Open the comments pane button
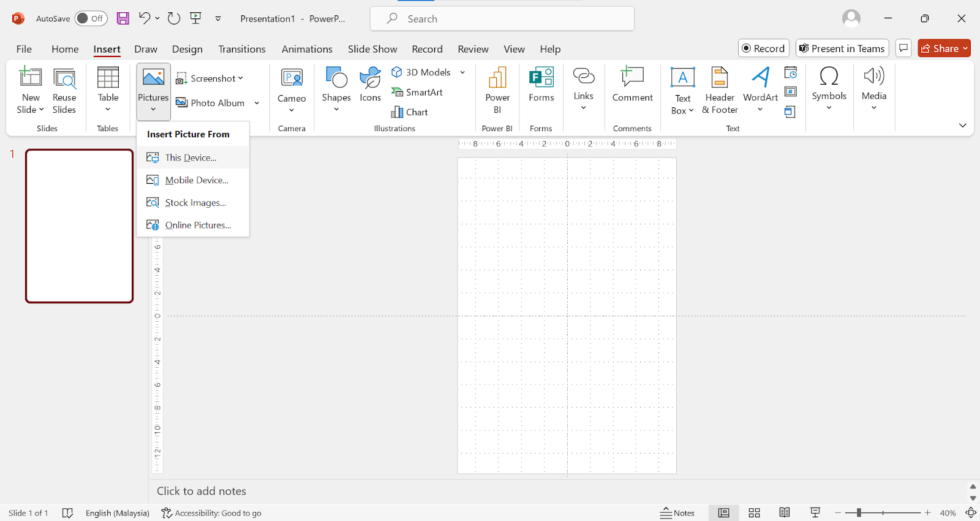Screen dimensions: 980x521 tap(903, 48)
